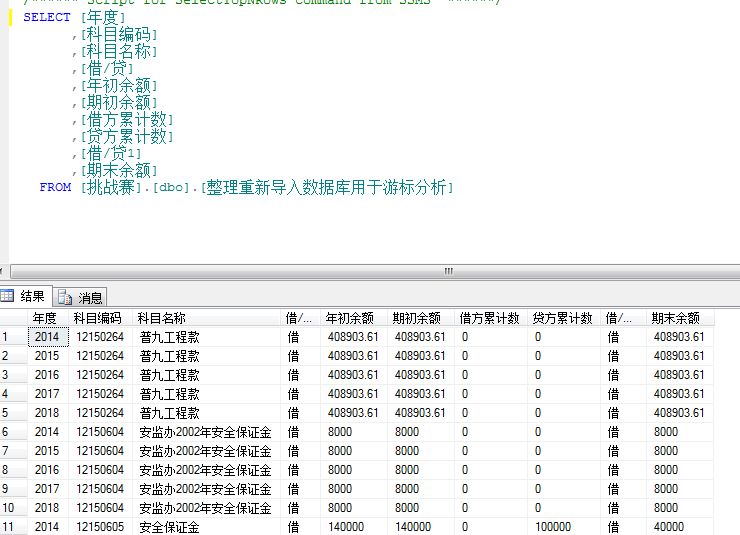Image resolution: width=740 pixels, height=535 pixels.
Task: Click 140000 年初余额 cell in row 11
Action: pyautogui.click(x=354, y=527)
